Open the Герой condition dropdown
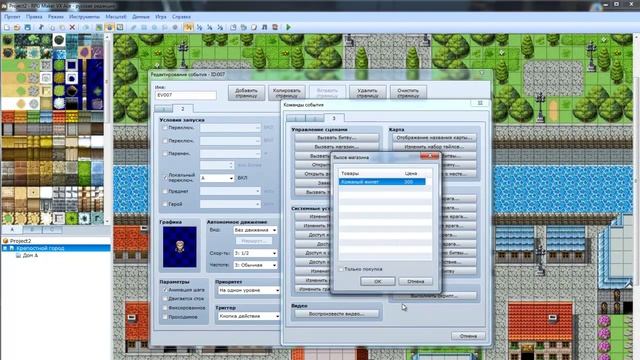 coord(230,204)
